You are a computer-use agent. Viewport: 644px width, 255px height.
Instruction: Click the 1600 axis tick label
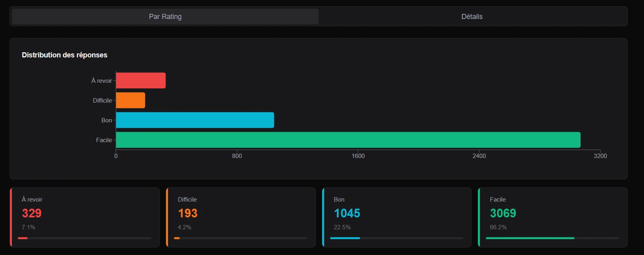(358, 156)
